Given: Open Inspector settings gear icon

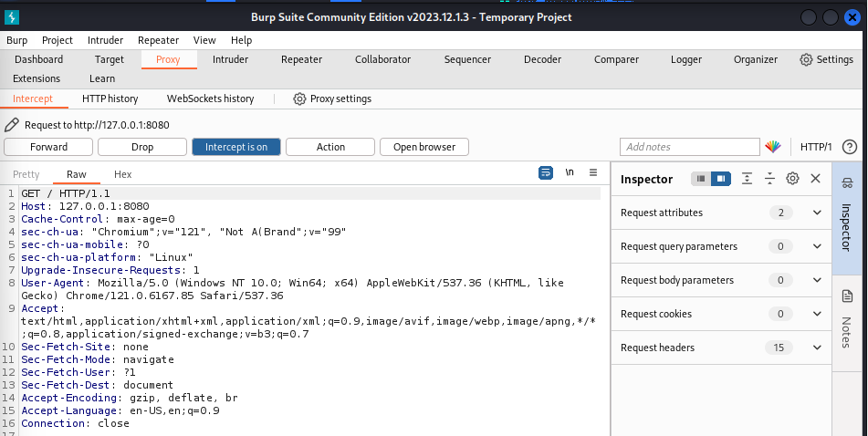Looking at the screenshot, I should (793, 179).
